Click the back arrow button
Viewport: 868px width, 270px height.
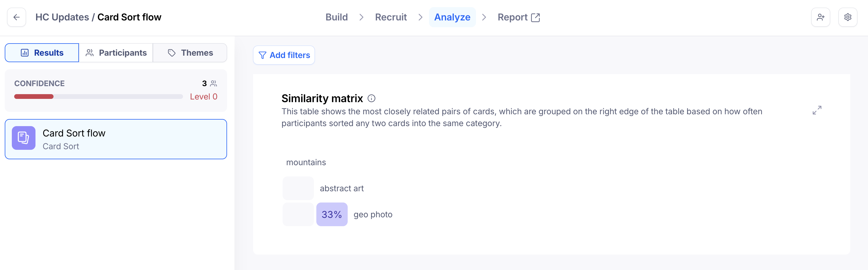pyautogui.click(x=17, y=17)
